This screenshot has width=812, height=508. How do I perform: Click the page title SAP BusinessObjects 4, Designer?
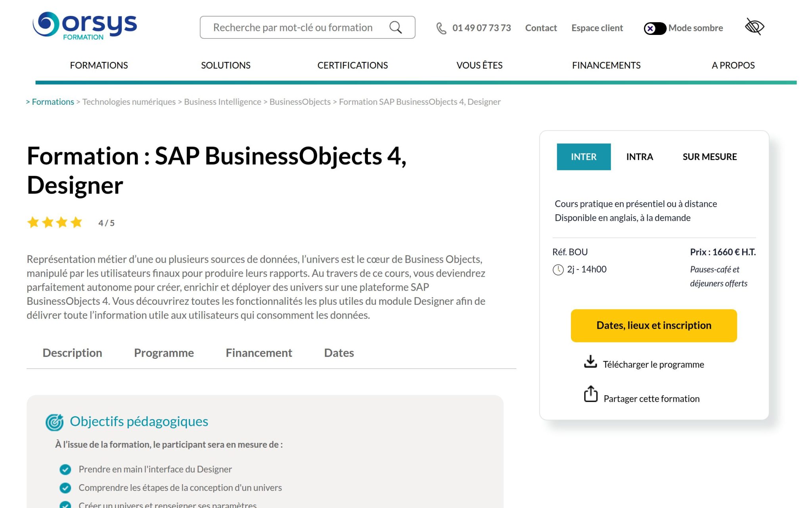(216, 170)
